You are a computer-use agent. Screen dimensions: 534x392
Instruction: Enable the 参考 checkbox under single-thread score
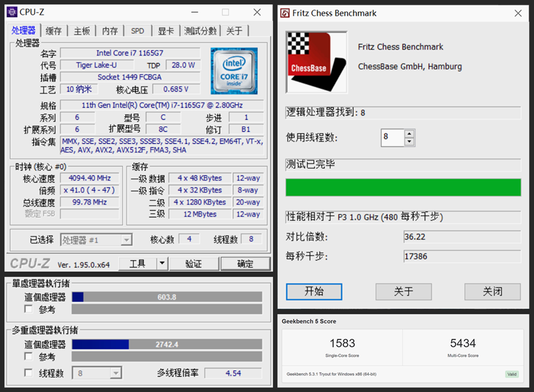(x=29, y=309)
